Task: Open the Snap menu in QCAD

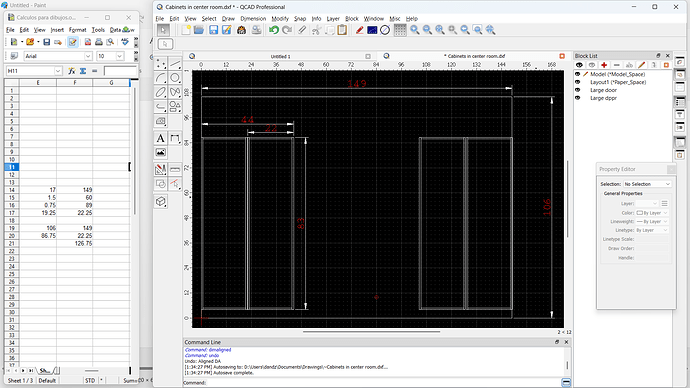Action: [x=300, y=18]
